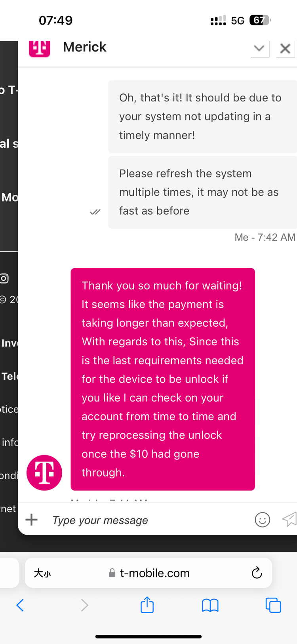This screenshot has width=297, height=644.
Task: Focus the Type your message field
Action: 150,520
